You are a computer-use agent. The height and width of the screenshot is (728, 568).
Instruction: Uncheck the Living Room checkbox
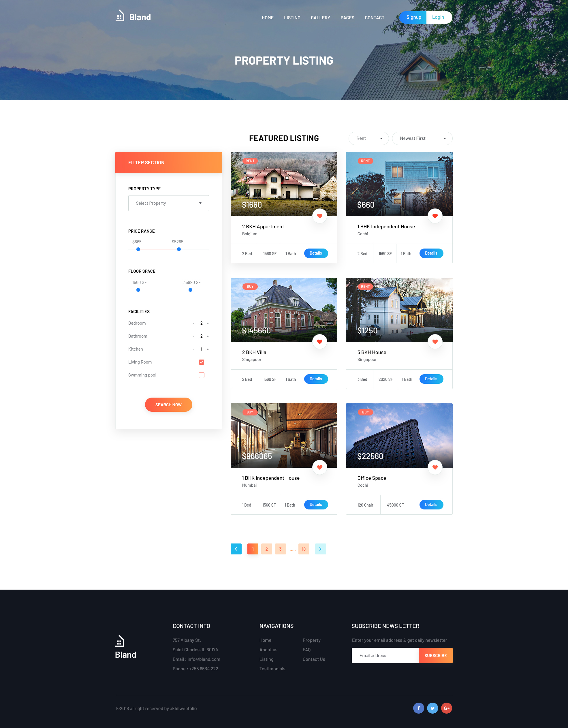pyautogui.click(x=201, y=362)
